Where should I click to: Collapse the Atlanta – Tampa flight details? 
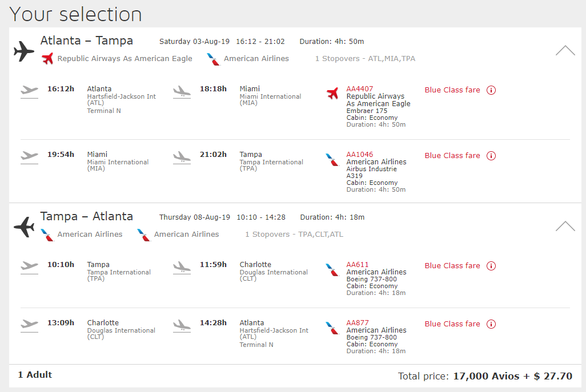click(x=565, y=50)
